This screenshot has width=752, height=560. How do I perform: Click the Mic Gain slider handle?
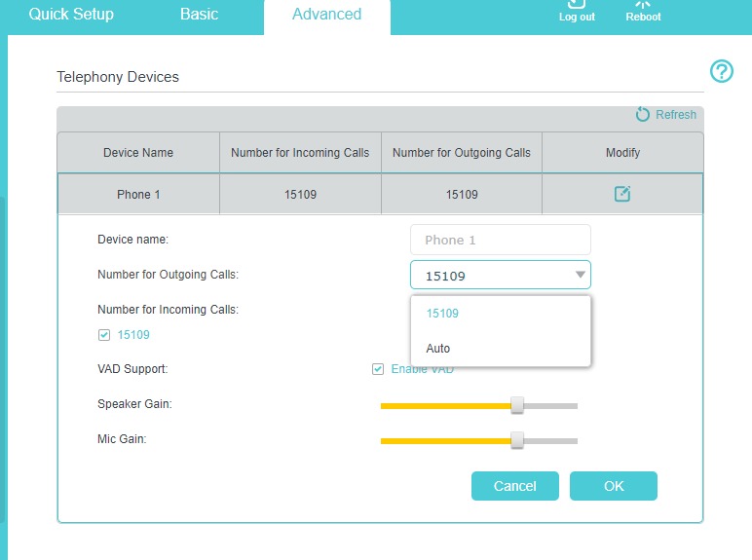click(517, 440)
